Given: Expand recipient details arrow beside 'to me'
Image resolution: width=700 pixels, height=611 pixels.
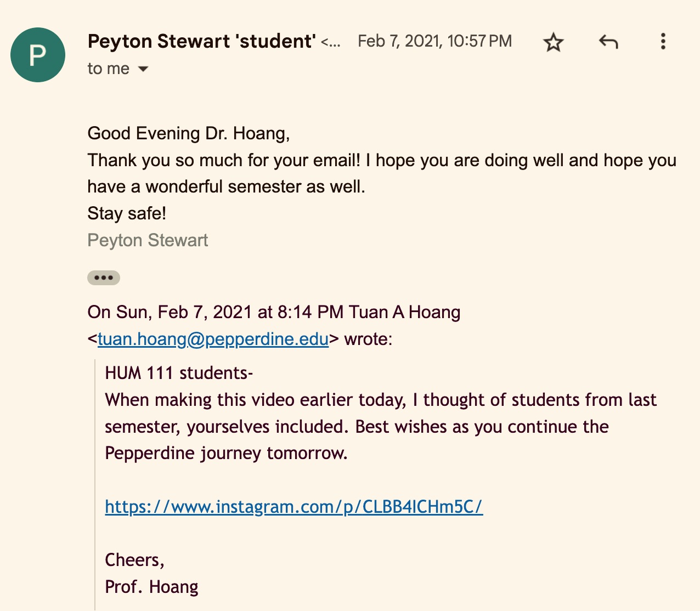Looking at the screenshot, I should coord(143,69).
